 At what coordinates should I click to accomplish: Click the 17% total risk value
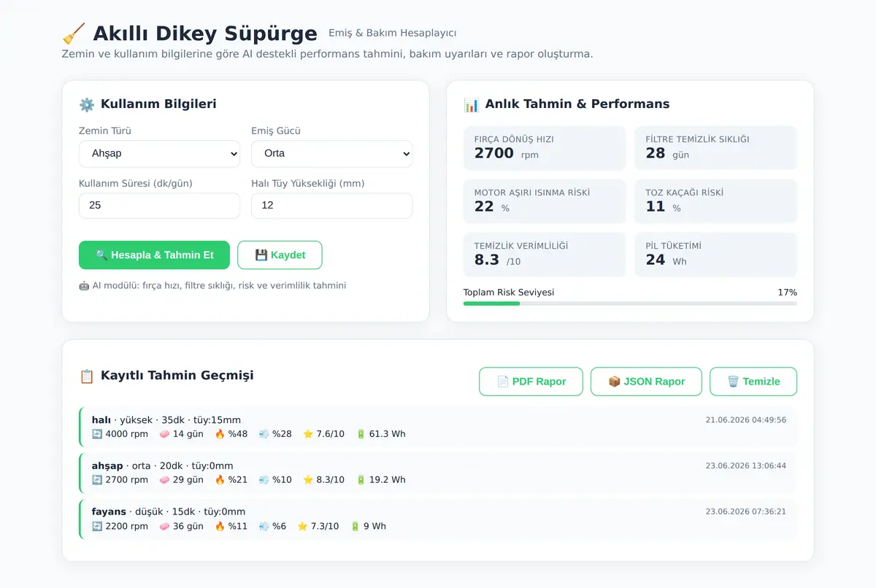pos(787,293)
